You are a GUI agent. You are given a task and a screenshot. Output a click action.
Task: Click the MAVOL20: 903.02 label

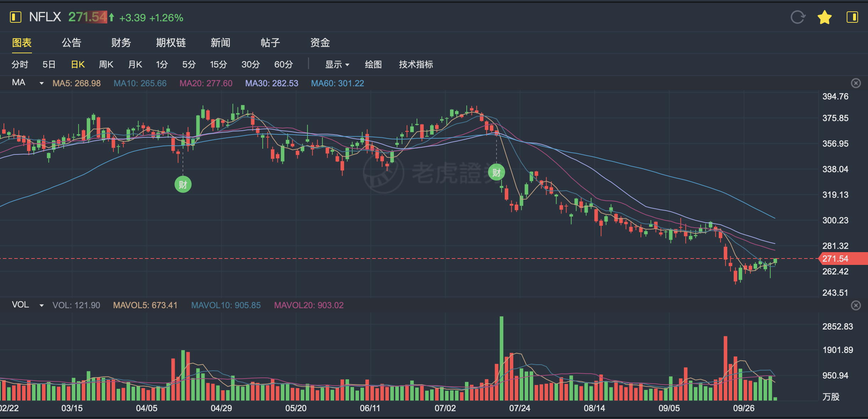pyautogui.click(x=309, y=305)
